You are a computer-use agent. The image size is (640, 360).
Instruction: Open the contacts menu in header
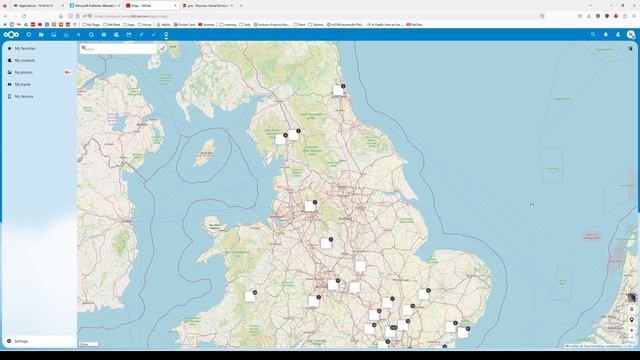point(618,35)
